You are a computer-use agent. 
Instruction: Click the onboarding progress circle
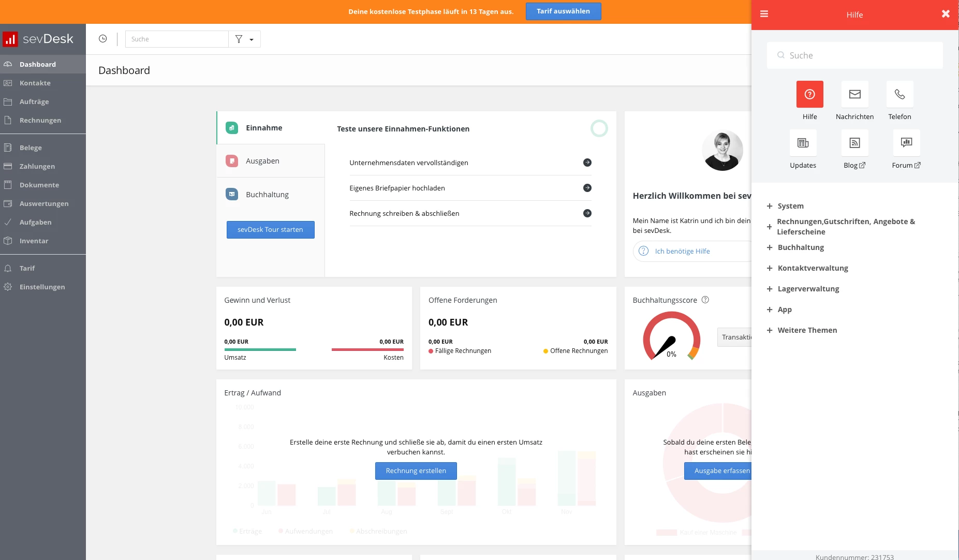(599, 128)
